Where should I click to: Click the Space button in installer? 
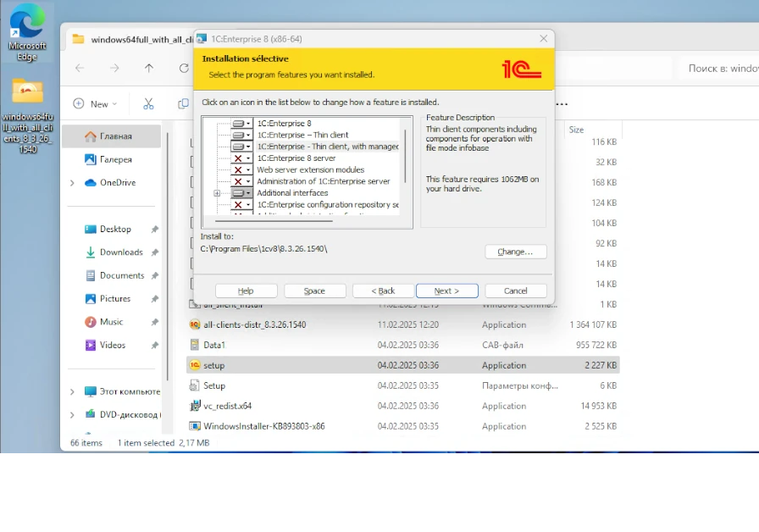click(314, 291)
